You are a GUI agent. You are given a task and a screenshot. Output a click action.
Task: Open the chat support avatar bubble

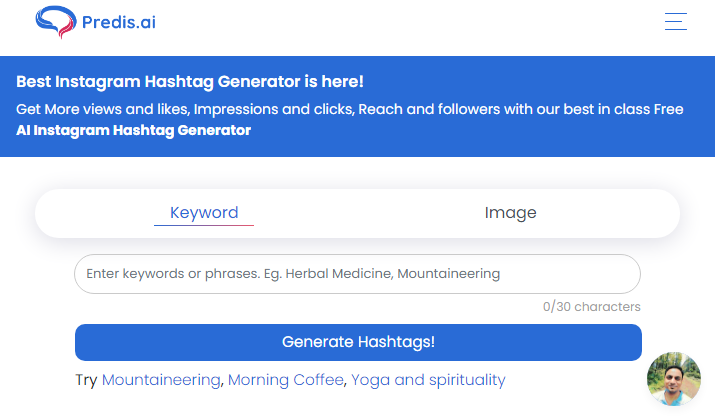(674, 379)
